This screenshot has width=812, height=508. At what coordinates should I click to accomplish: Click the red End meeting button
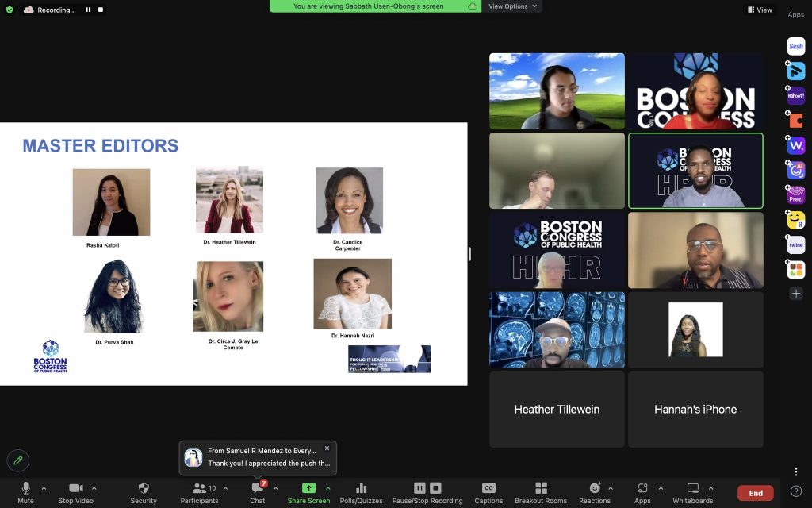point(755,493)
